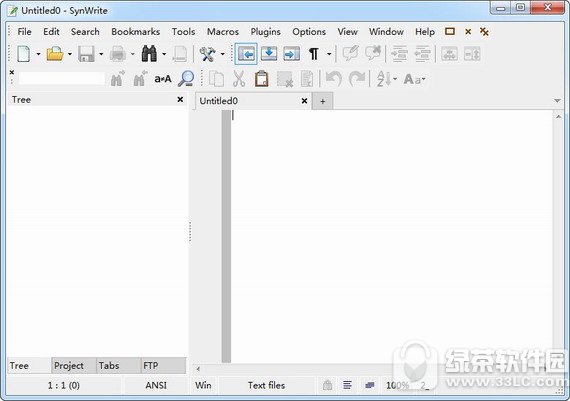This screenshot has height=401, width=570.
Task: Toggle the left panel visibility icon
Action: click(x=246, y=54)
